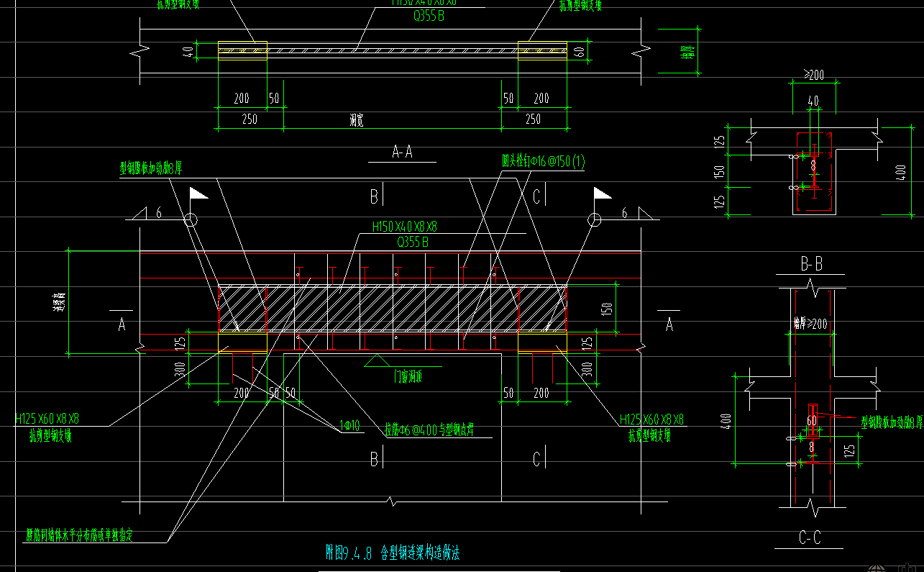Select the B-B section title
Image resolution: width=924 pixels, height=572 pixels.
[x=811, y=265]
